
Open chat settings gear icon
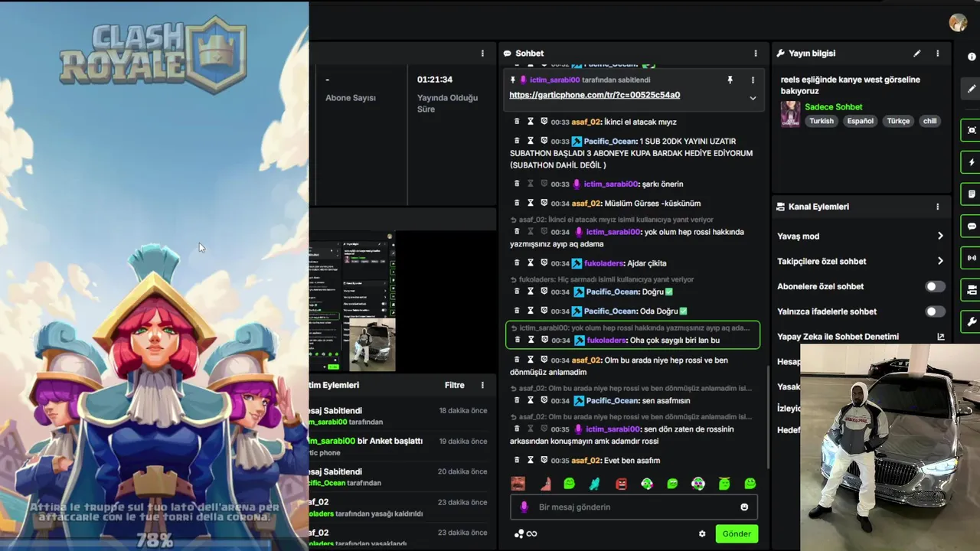(702, 534)
